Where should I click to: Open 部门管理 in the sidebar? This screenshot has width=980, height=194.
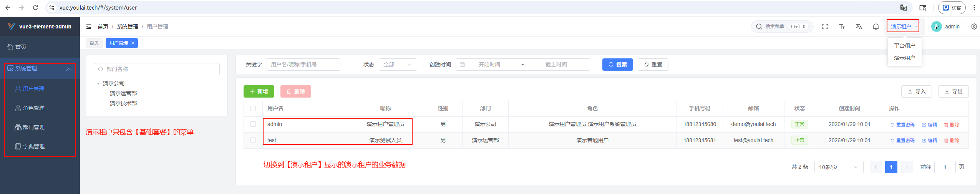(x=40, y=127)
